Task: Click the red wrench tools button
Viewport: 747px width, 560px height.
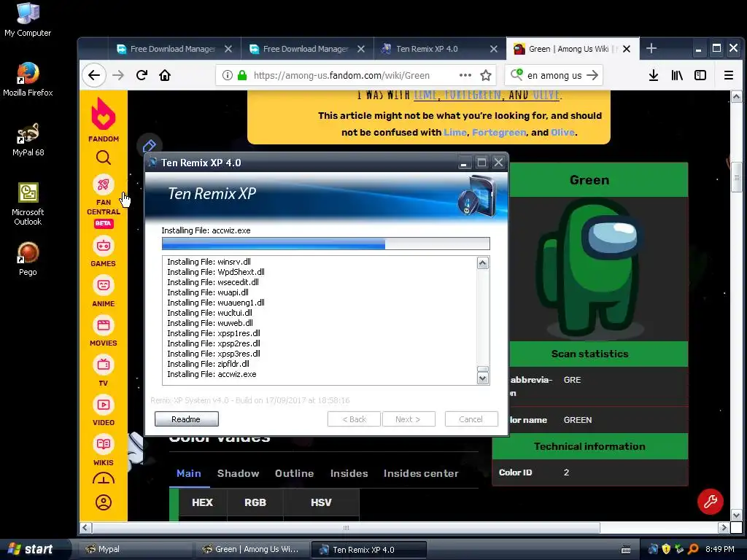Action: pyautogui.click(x=711, y=501)
